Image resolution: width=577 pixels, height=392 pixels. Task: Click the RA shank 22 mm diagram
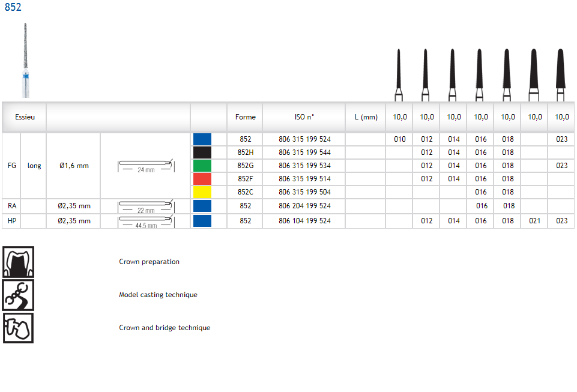point(145,207)
